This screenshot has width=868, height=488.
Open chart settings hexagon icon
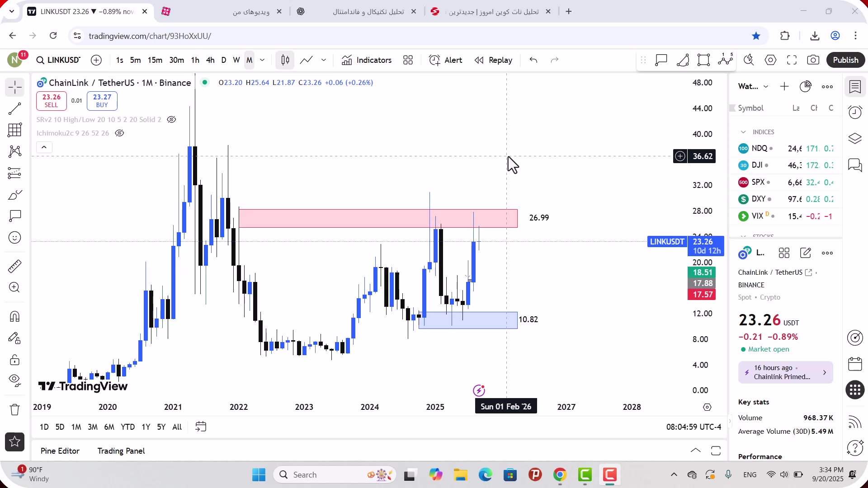tap(770, 60)
